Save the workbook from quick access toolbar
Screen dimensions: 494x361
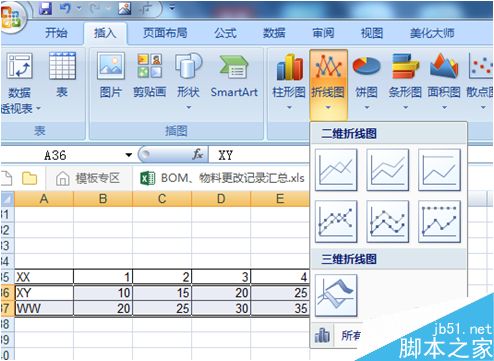(45, 9)
